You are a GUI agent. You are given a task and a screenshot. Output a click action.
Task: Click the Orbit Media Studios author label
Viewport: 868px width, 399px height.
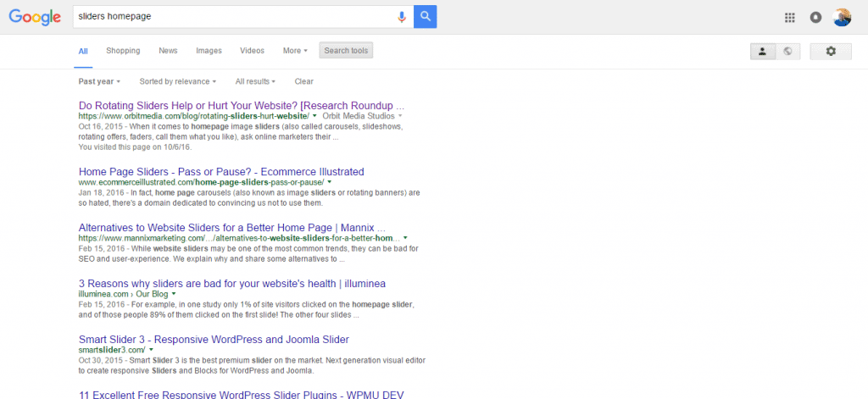pos(358,116)
